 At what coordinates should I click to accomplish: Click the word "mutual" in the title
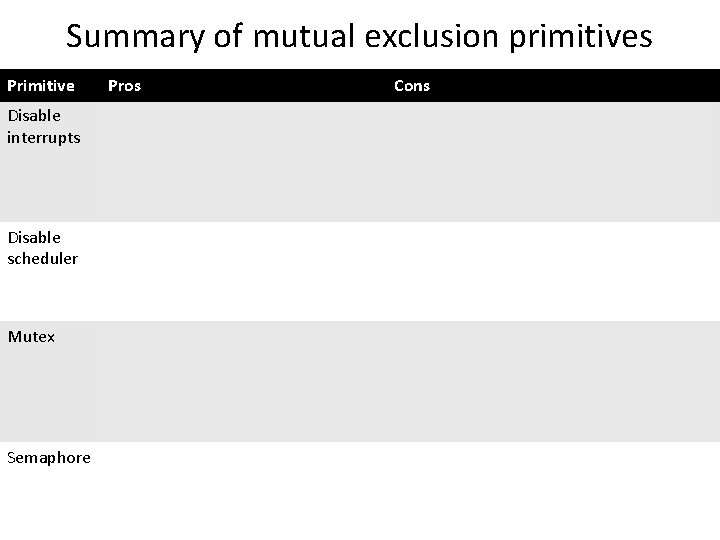(x=297, y=37)
